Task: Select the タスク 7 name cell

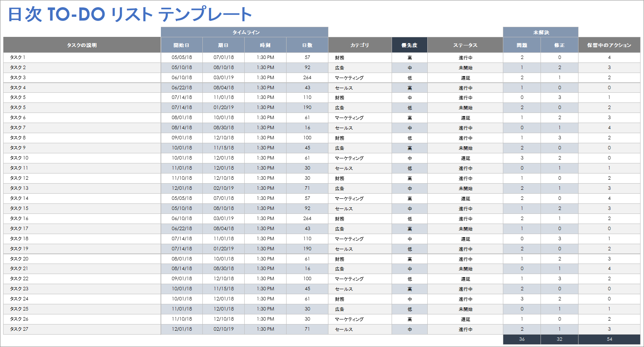Action: (x=82, y=128)
